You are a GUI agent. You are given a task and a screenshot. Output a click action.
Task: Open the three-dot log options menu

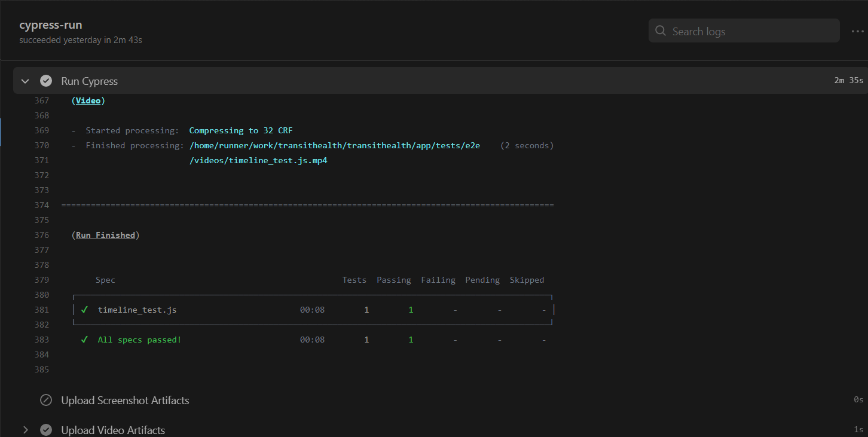pyautogui.click(x=857, y=31)
